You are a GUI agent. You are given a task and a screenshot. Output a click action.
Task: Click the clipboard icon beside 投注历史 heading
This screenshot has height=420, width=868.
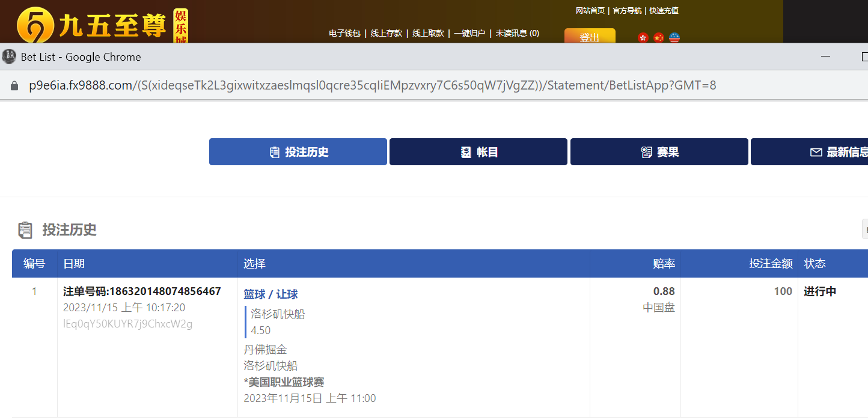pyautogui.click(x=25, y=230)
